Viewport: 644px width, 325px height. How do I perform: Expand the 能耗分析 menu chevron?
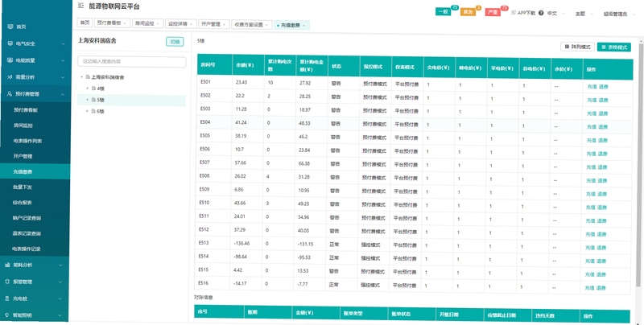tap(60, 265)
